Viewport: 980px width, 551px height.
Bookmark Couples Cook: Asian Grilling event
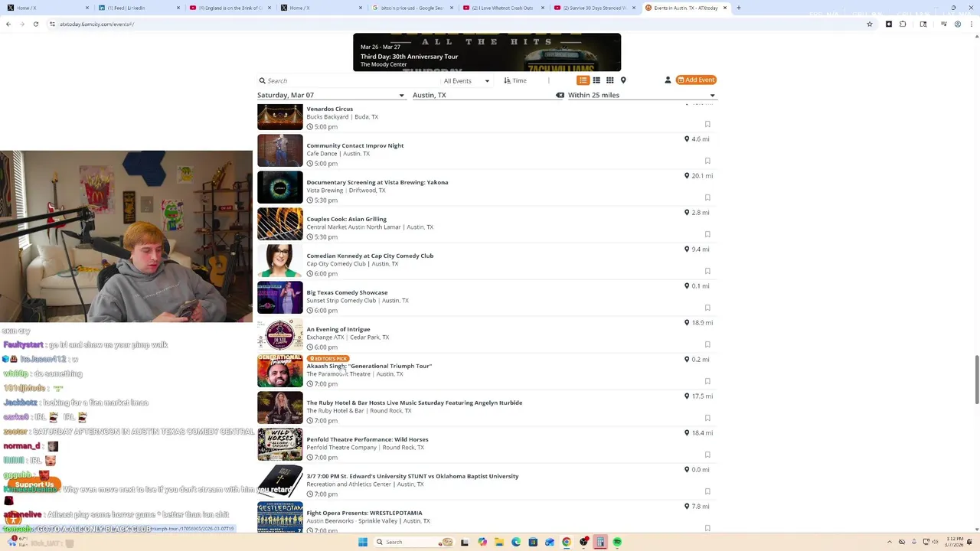[x=707, y=234]
